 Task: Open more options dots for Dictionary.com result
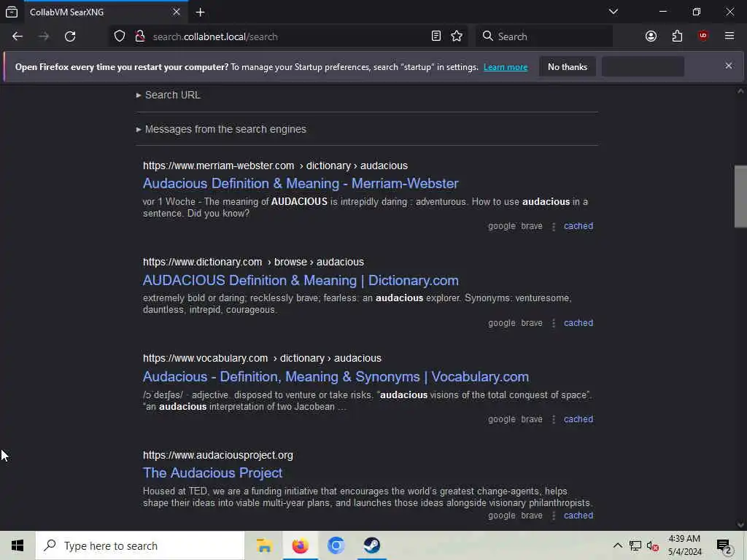point(553,323)
